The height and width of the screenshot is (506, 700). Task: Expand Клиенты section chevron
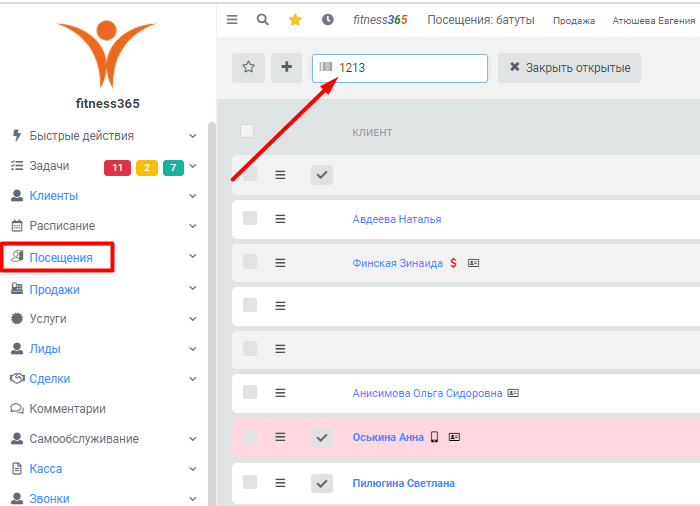(192, 196)
